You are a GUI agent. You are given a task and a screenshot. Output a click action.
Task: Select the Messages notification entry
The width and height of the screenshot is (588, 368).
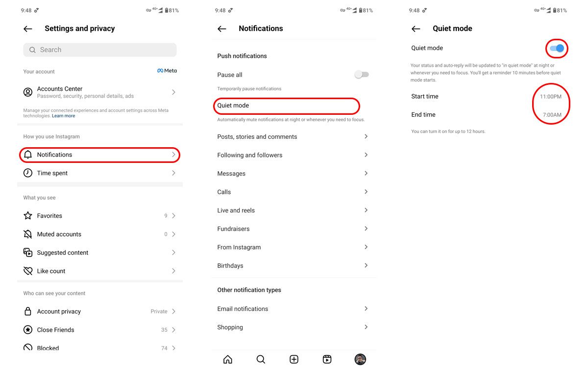[294, 174]
